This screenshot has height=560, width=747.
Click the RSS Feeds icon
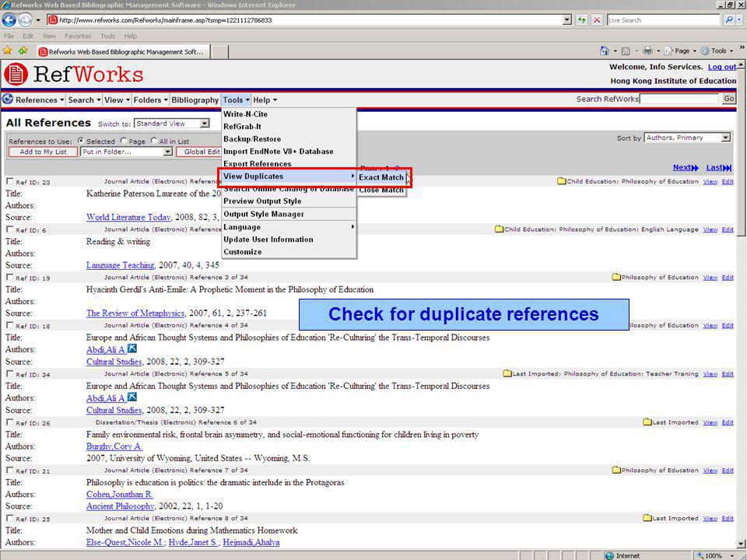point(626,51)
